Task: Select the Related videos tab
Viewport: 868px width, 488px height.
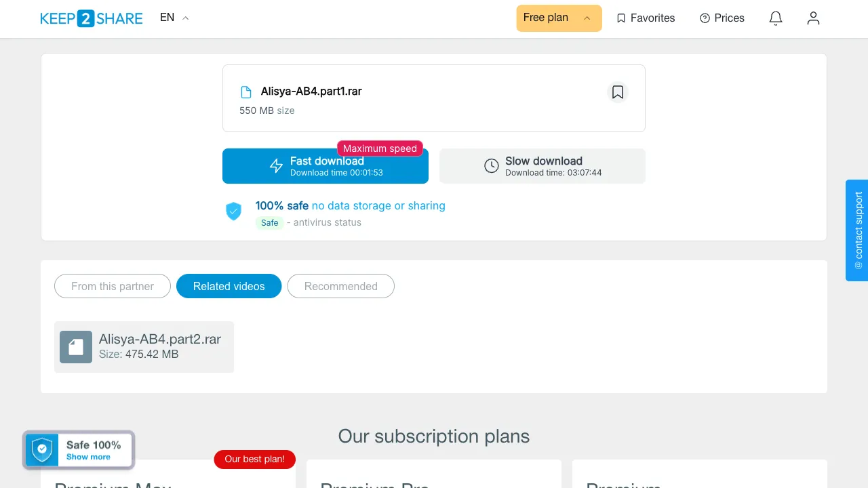Action: tap(229, 286)
